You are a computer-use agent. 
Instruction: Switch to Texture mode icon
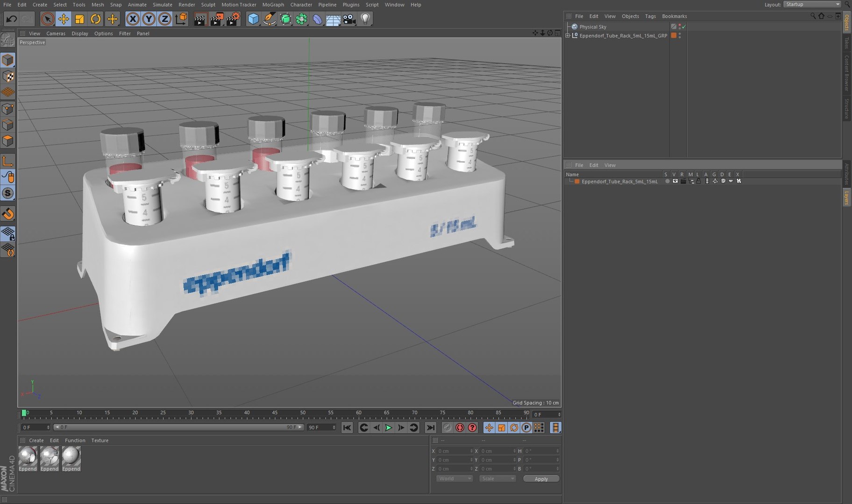[8, 77]
